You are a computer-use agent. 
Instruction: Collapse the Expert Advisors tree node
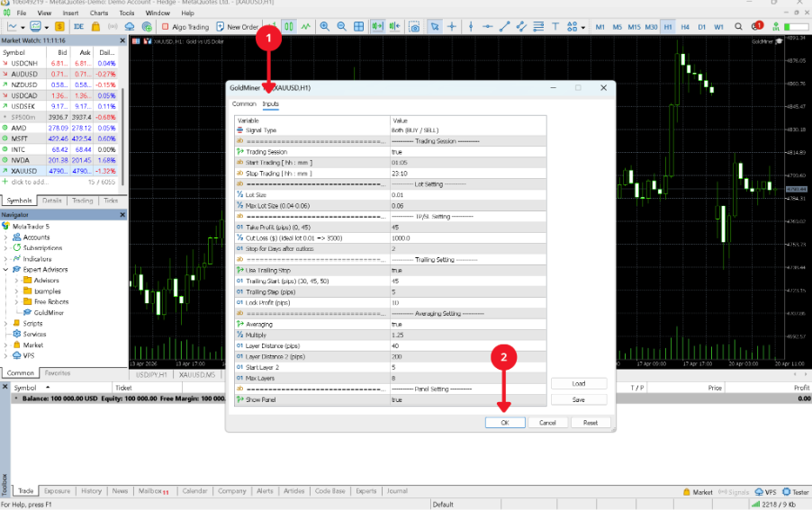coord(6,270)
